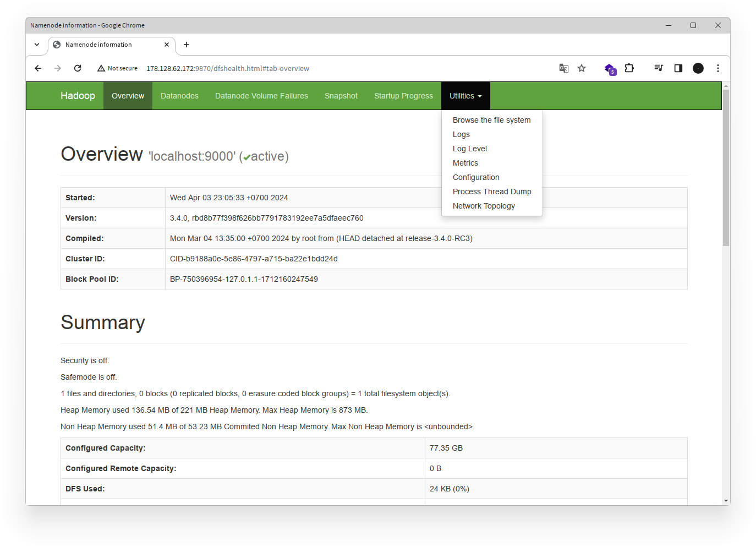Click the browser profile avatar icon
This screenshot has height=547, width=756.
pyautogui.click(x=698, y=68)
